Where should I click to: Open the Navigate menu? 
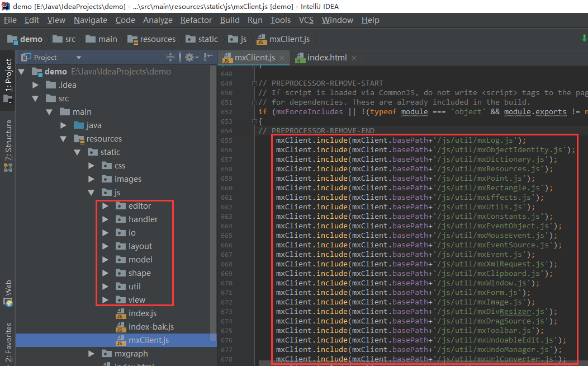coord(91,20)
